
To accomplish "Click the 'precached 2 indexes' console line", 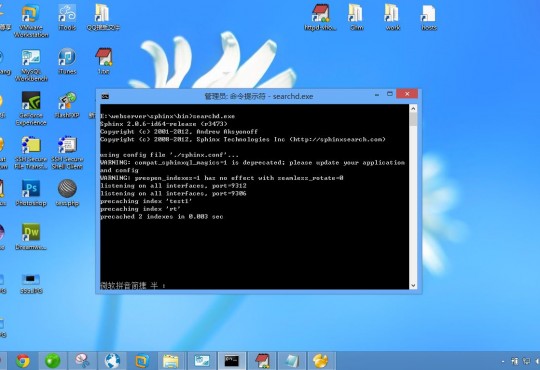I will 162,217.
